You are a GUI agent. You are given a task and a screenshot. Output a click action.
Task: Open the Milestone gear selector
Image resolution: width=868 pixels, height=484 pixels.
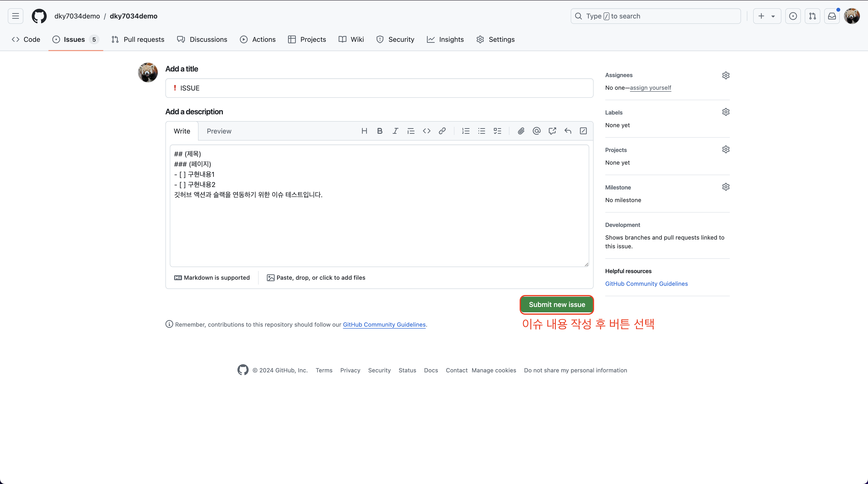coord(726,187)
